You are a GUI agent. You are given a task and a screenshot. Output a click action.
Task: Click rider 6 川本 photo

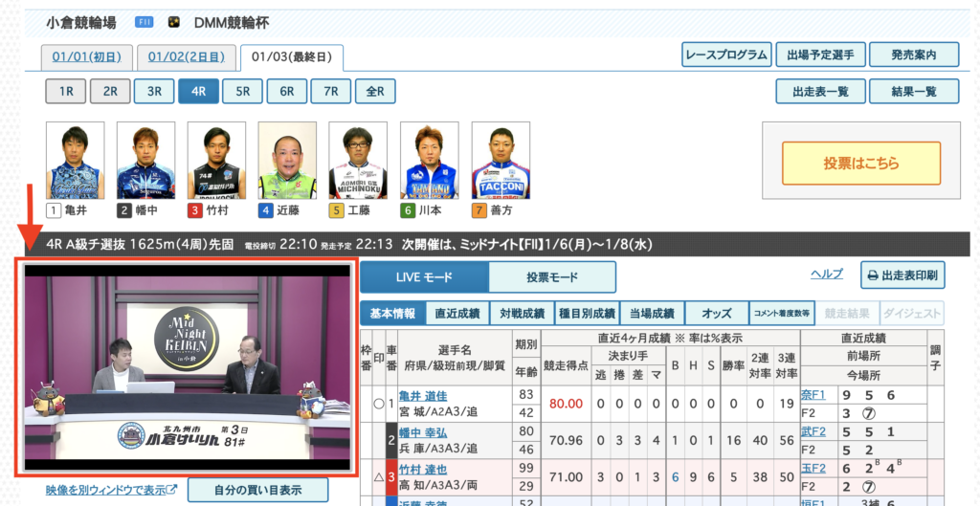[430, 161]
